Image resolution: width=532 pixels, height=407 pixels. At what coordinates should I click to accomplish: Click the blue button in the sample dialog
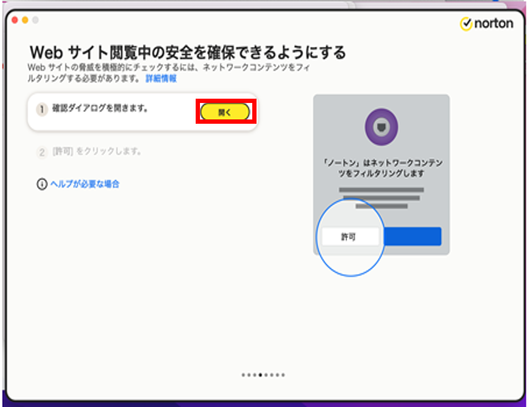coord(413,236)
